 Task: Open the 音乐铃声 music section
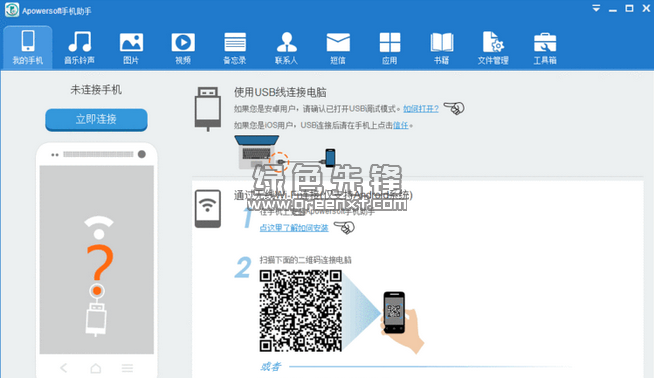click(79, 48)
